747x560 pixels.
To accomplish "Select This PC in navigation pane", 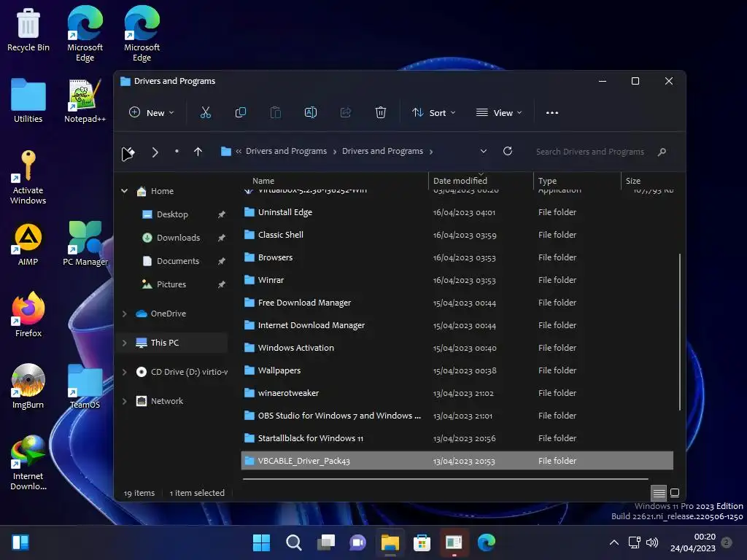I will pos(164,343).
